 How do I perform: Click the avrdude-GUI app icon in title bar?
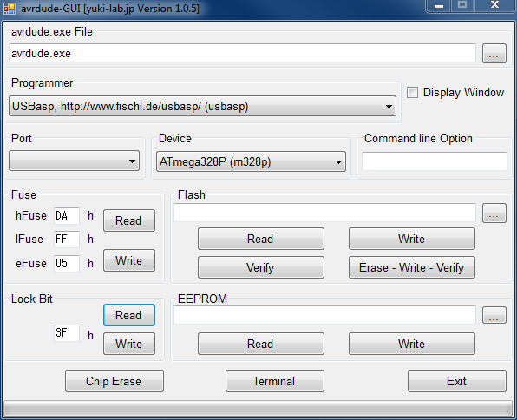coord(9,9)
